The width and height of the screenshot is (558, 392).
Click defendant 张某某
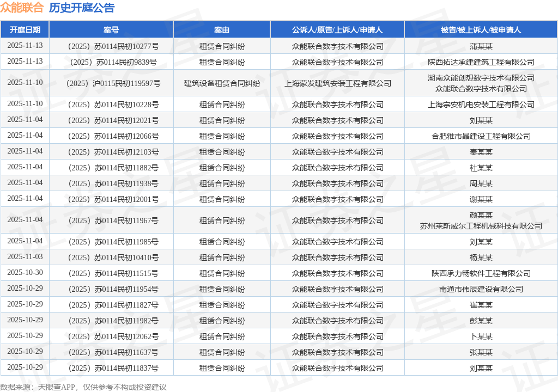[481, 352]
